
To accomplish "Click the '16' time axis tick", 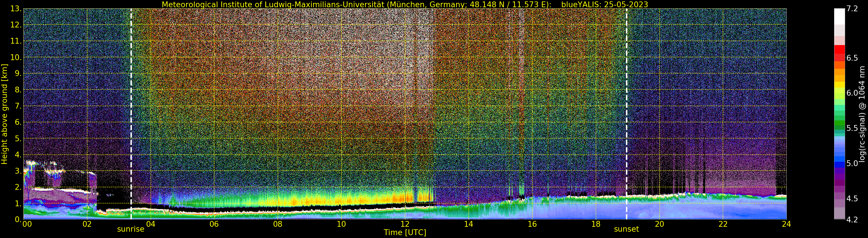I will [532, 224].
